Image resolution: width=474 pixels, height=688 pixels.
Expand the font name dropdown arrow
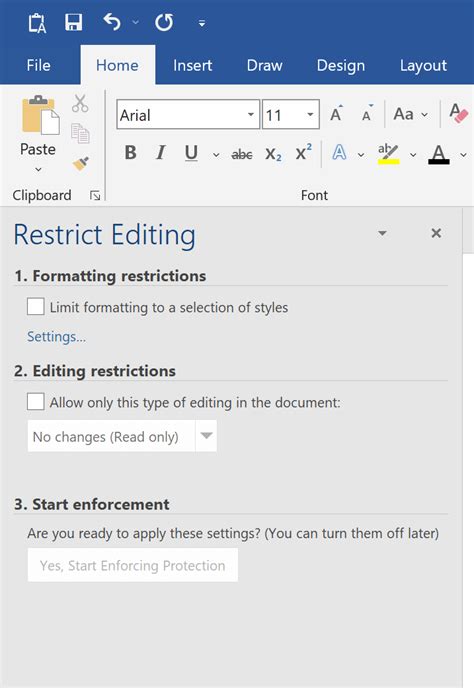pos(251,115)
